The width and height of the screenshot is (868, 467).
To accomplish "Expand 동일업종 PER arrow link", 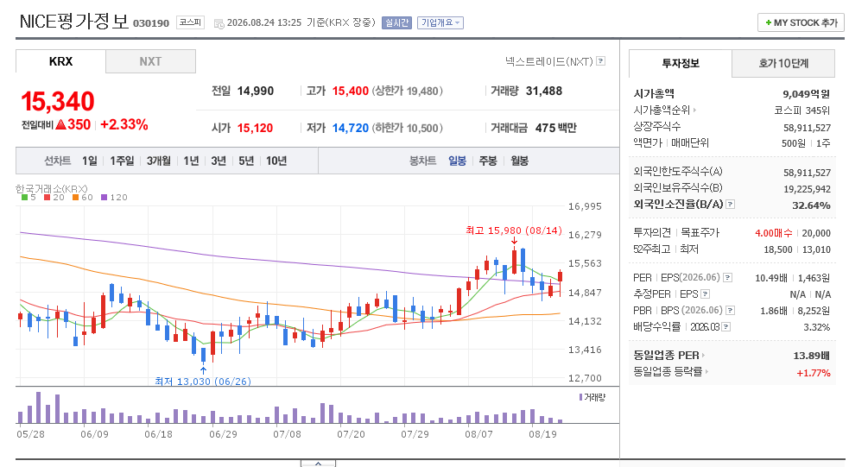I will pos(703,356).
